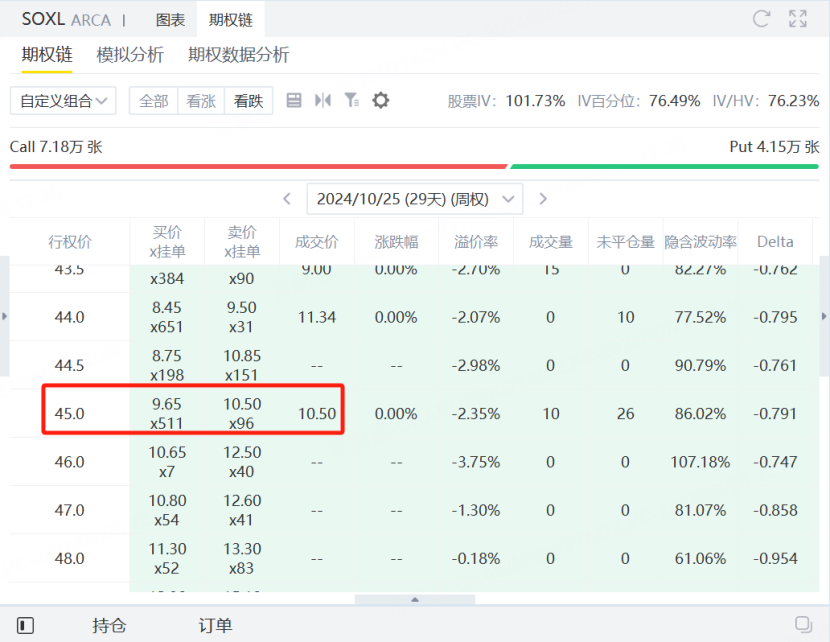The width and height of the screenshot is (830, 642).
Task: Select the 45.0 strike price row
Action: coord(414,413)
